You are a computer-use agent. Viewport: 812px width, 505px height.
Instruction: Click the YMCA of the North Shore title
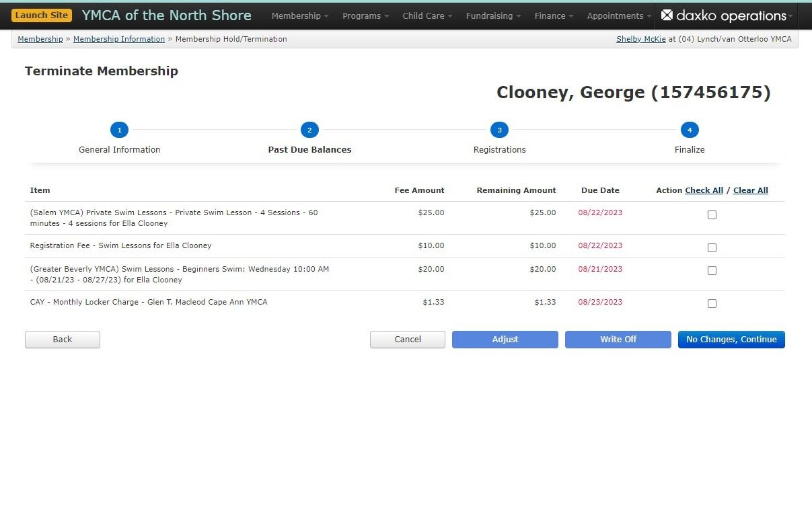tap(167, 15)
